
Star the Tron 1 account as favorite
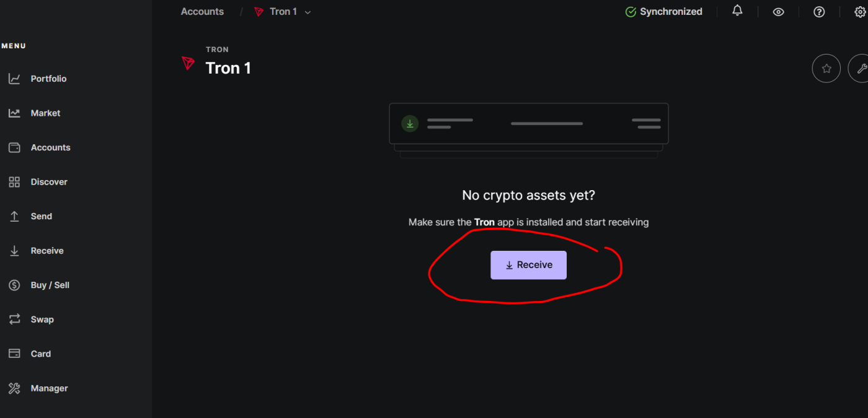pyautogui.click(x=826, y=69)
